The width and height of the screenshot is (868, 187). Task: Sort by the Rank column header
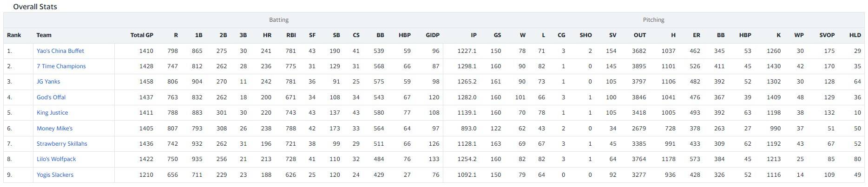click(14, 35)
